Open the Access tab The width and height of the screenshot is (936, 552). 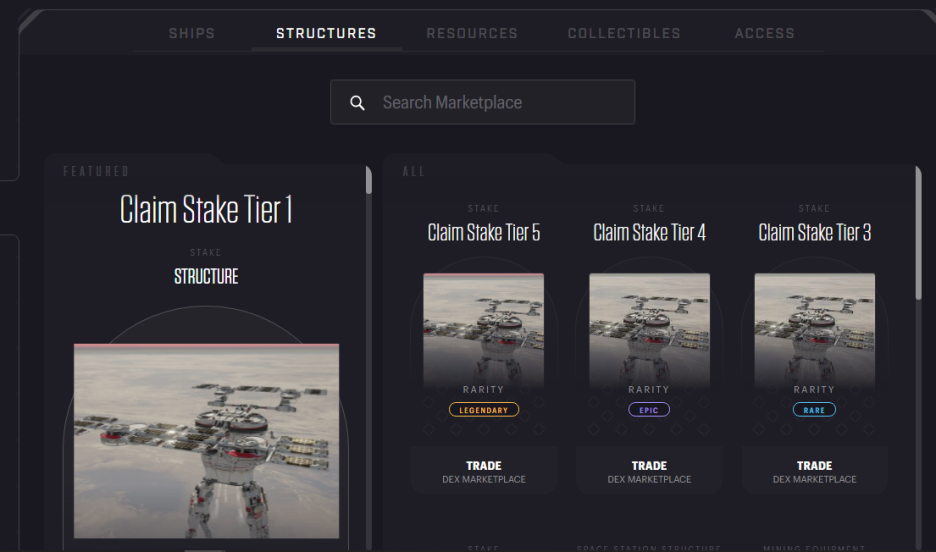tap(765, 33)
